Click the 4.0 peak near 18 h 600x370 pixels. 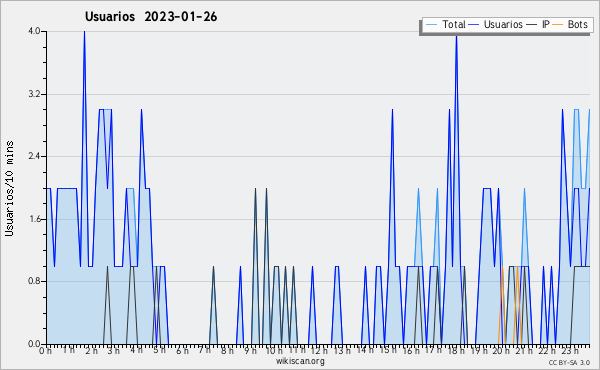pyautogui.click(x=457, y=37)
